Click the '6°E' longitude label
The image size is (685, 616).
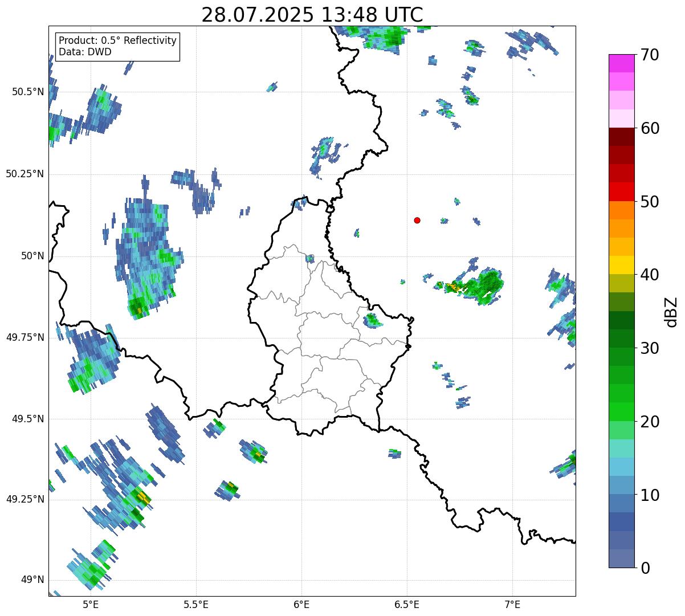(x=301, y=605)
